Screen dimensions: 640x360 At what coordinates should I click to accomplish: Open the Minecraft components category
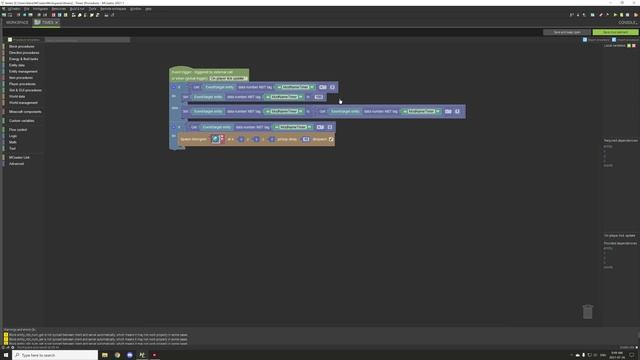click(25, 112)
